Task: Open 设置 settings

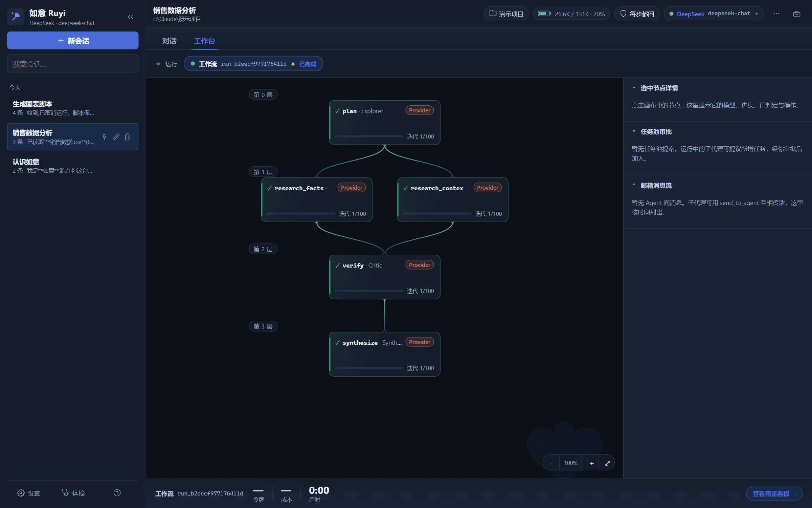Action: (x=28, y=493)
